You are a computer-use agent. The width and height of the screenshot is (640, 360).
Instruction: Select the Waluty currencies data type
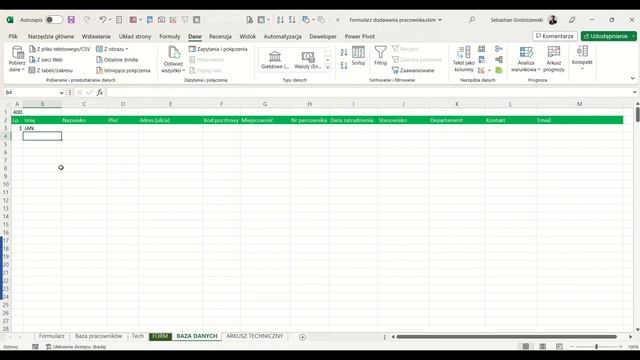point(308,60)
